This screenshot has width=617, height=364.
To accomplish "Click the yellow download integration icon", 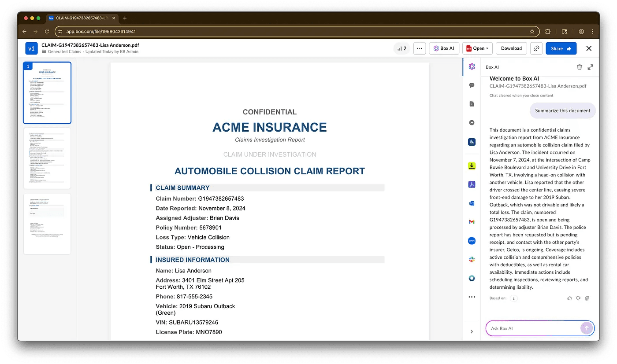I will pos(472,166).
